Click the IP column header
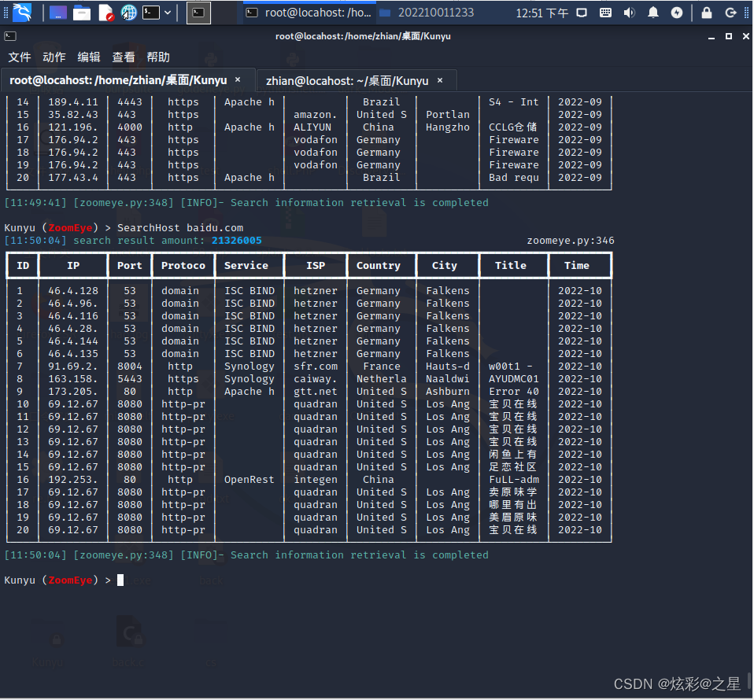The image size is (754, 700). coord(73,265)
